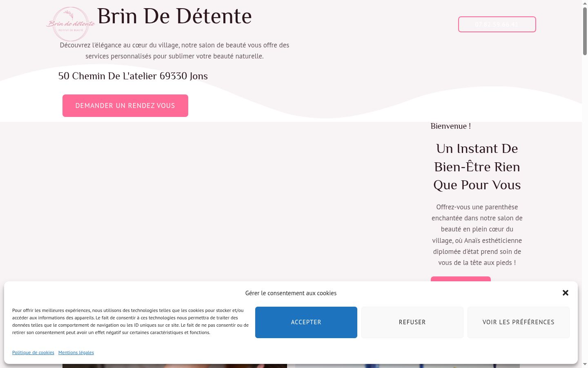Open VOIR LES PRÉFÉRENCES cookie options

(x=519, y=322)
